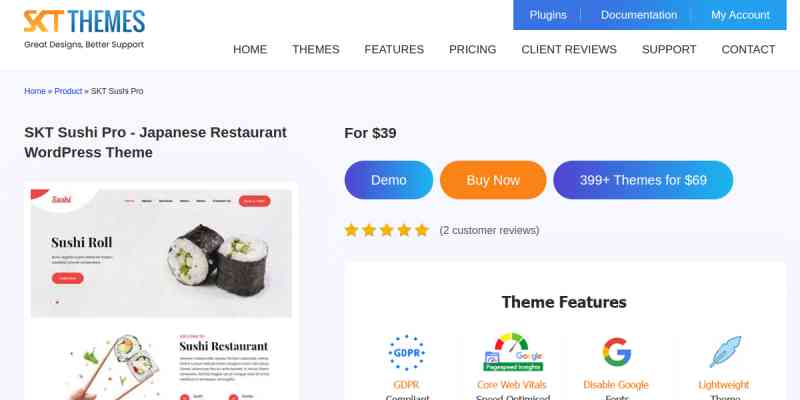The width and height of the screenshot is (800, 400).
Task: Click the orange Buy Now button
Action: pyautogui.click(x=493, y=180)
